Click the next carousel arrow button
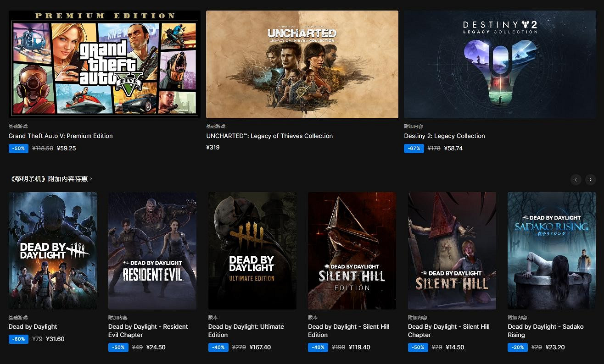Viewport: 604px width, 364px height. coord(590,180)
